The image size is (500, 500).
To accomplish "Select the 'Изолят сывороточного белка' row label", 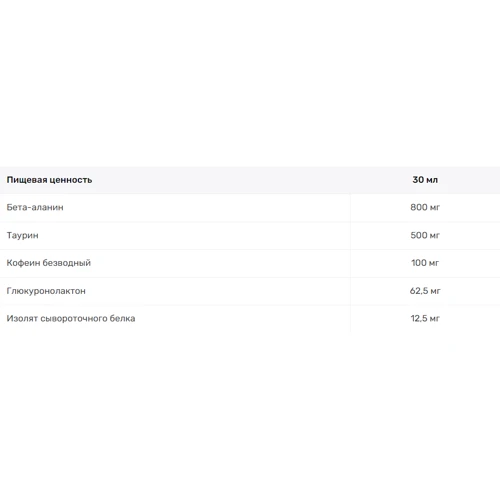I will [x=71, y=319].
